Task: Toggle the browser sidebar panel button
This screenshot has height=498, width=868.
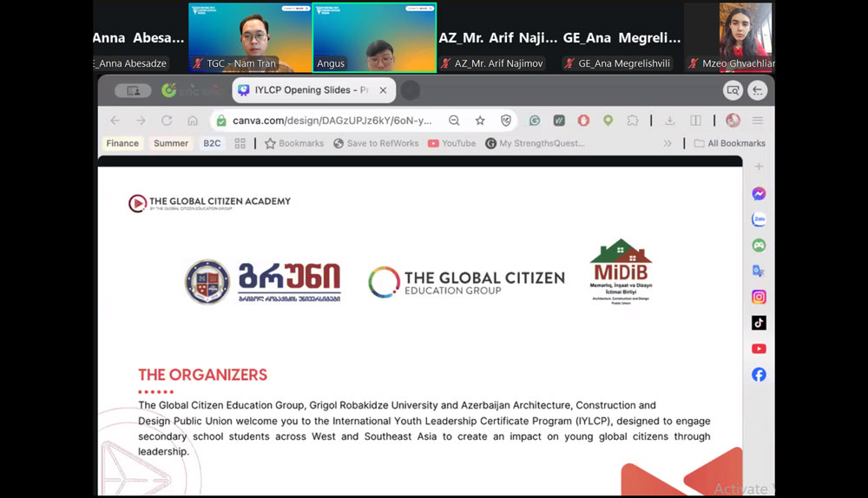Action: [695, 121]
